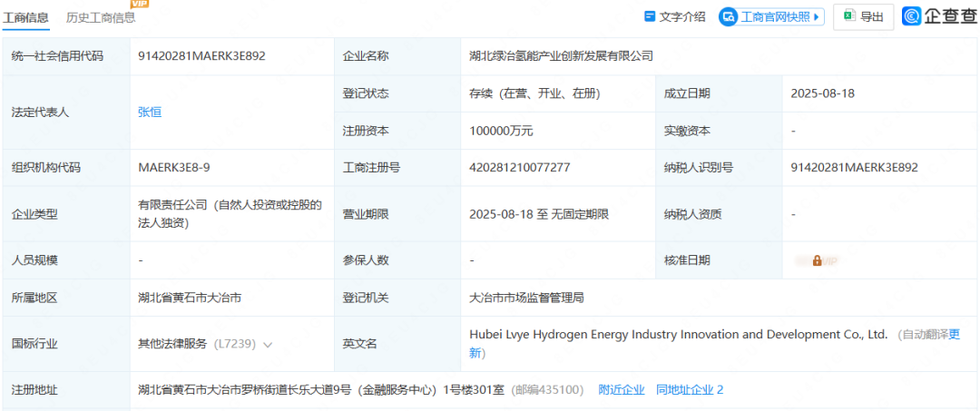Click the registered capital 100000万元 value
This screenshot has width=980, height=411.
[x=501, y=131]
